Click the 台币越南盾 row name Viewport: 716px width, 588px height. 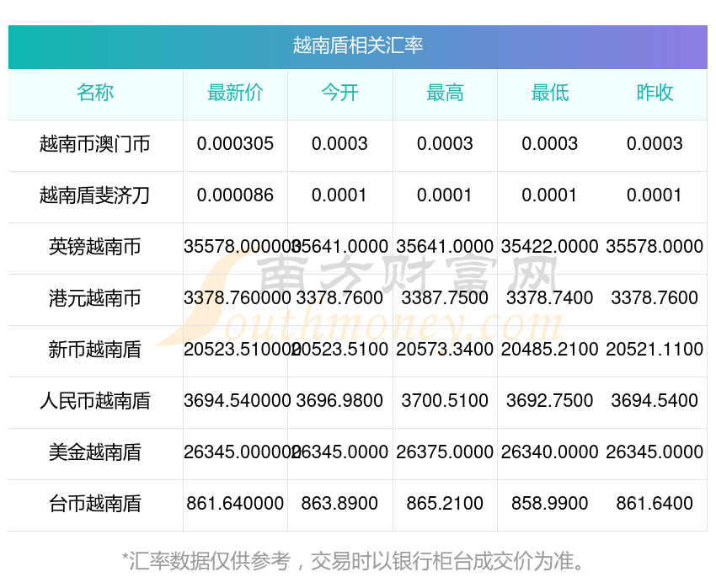95,504
